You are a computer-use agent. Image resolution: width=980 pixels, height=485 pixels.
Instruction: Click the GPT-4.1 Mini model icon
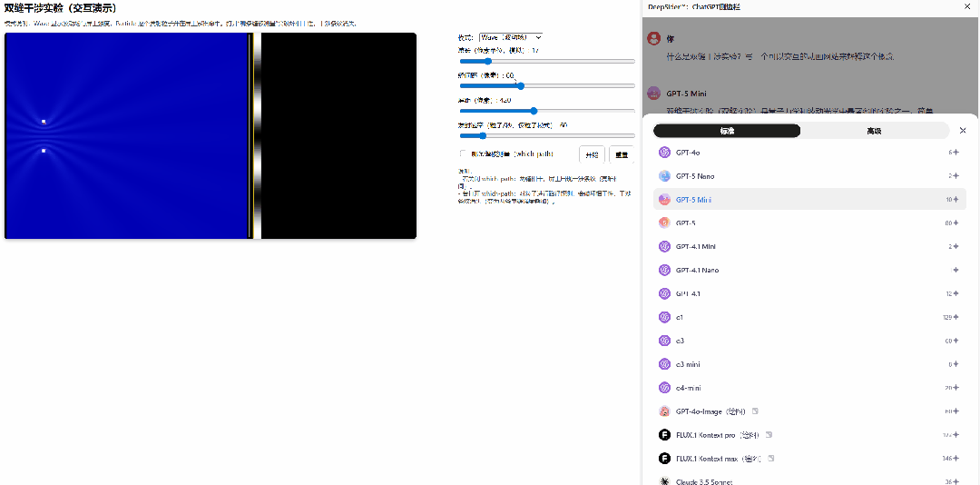664,246
